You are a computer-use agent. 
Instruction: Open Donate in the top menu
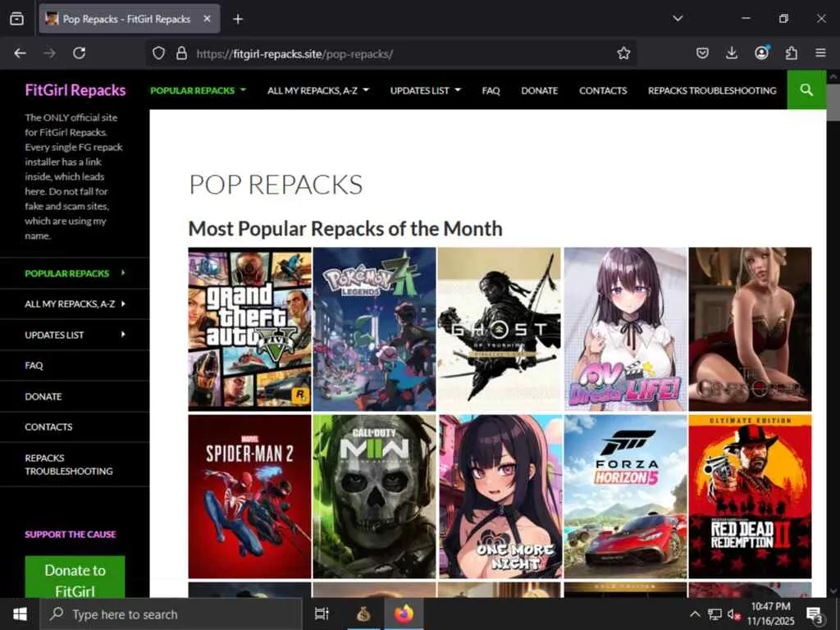(540, 90)
